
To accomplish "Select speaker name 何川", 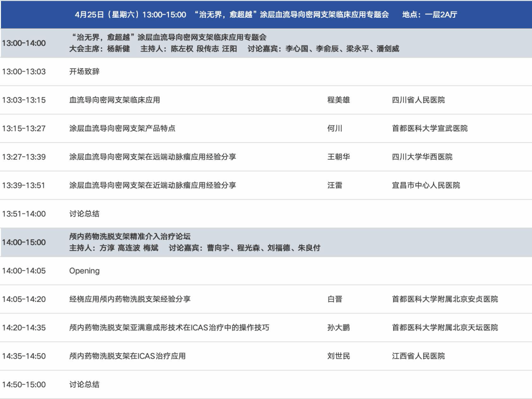I will click(x=335, y=129).
